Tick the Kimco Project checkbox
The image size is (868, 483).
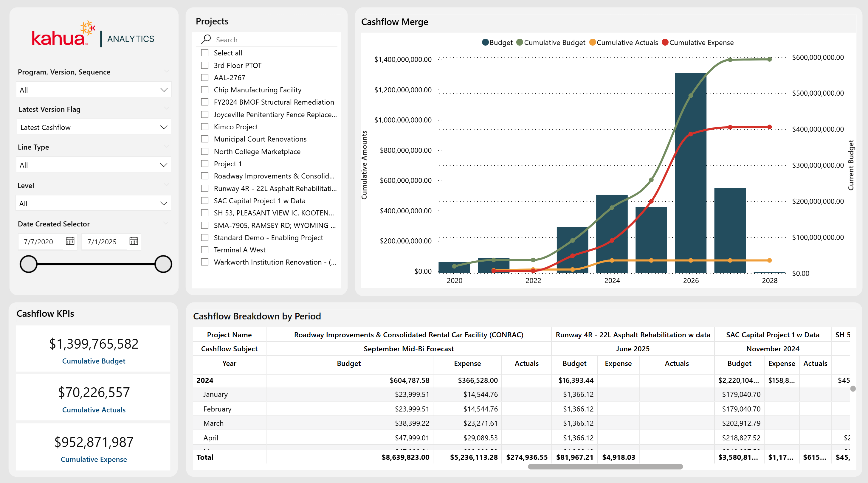point(204,127)
